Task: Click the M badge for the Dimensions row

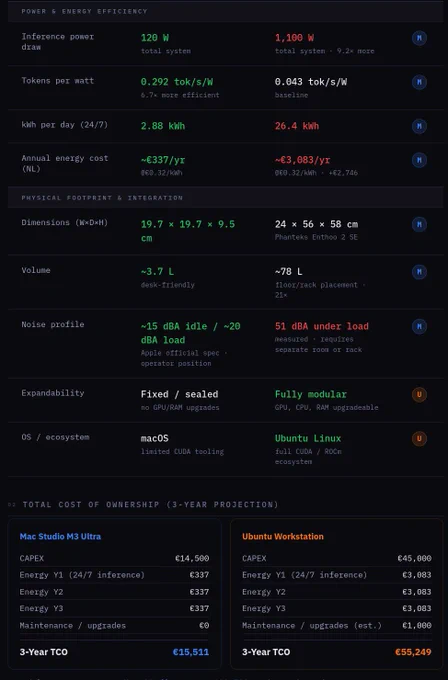Action: [x=419, y=224]
